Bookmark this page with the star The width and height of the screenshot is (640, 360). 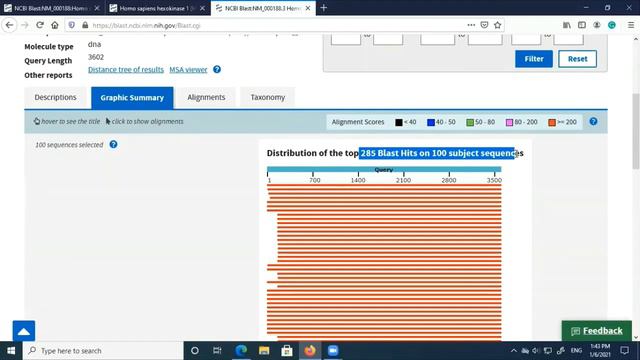point(498,25)
